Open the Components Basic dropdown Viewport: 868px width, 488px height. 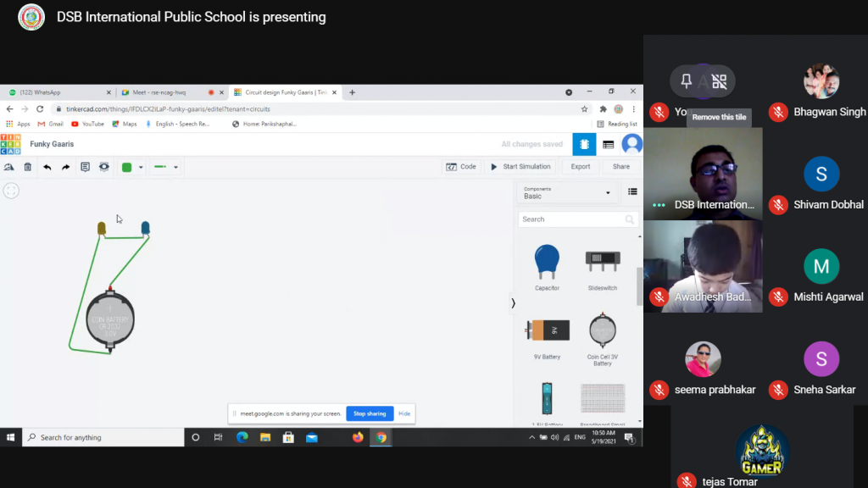[566, 192]
